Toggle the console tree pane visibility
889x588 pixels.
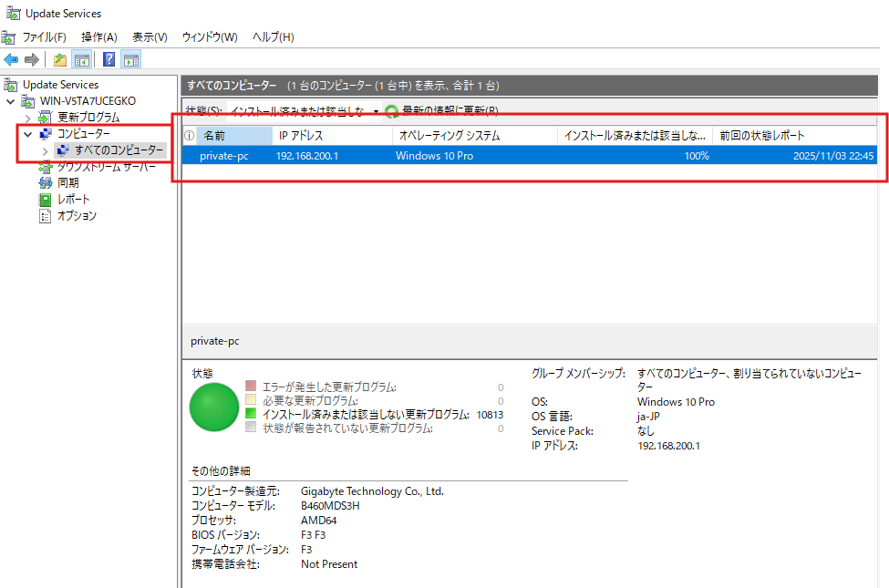pyautogui.click(x=81, y=59)
